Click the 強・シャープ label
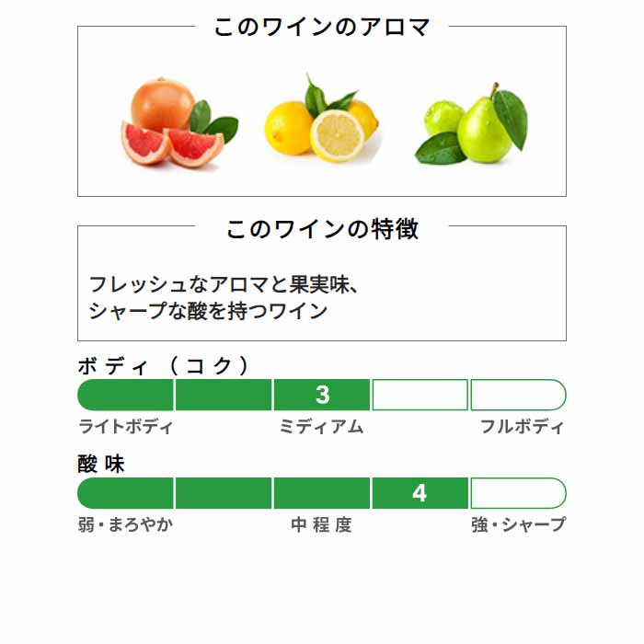644x644 pixels. click(518, 524)
